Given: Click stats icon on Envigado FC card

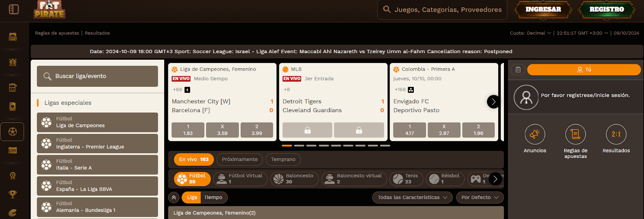Looking at the screenshot, I should pos(411,90).
